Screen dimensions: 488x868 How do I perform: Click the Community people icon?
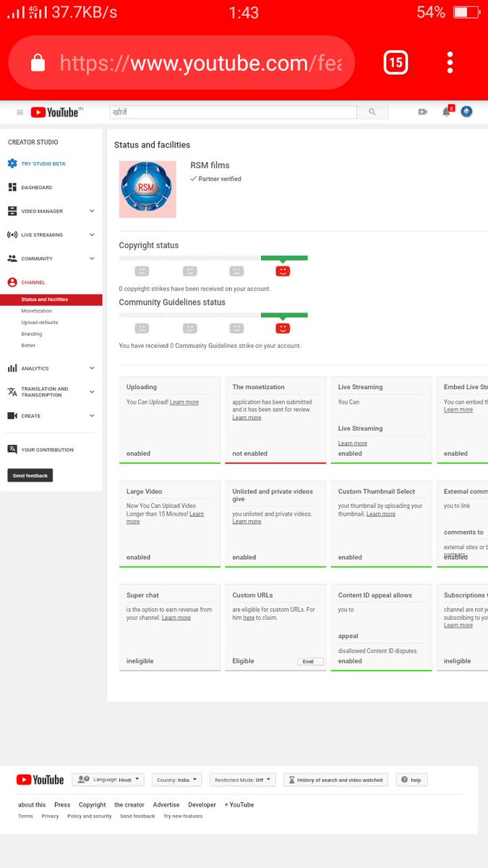click(12, 258)
